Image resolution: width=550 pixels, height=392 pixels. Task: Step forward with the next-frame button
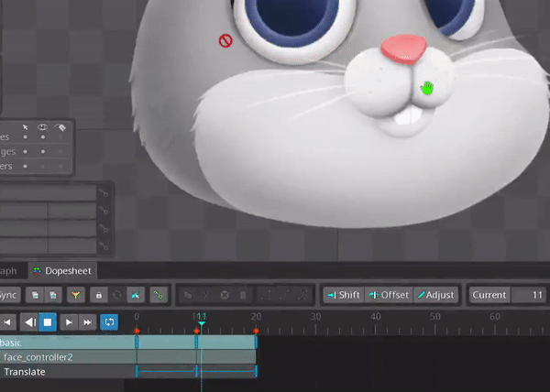(69, 322)
